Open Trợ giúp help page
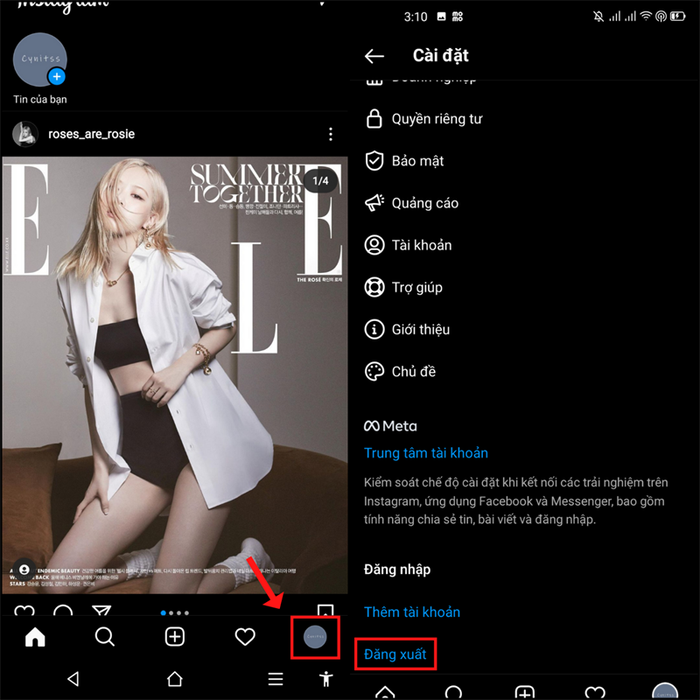Screen dimensions: 700x700 click(x=525, y=288)
